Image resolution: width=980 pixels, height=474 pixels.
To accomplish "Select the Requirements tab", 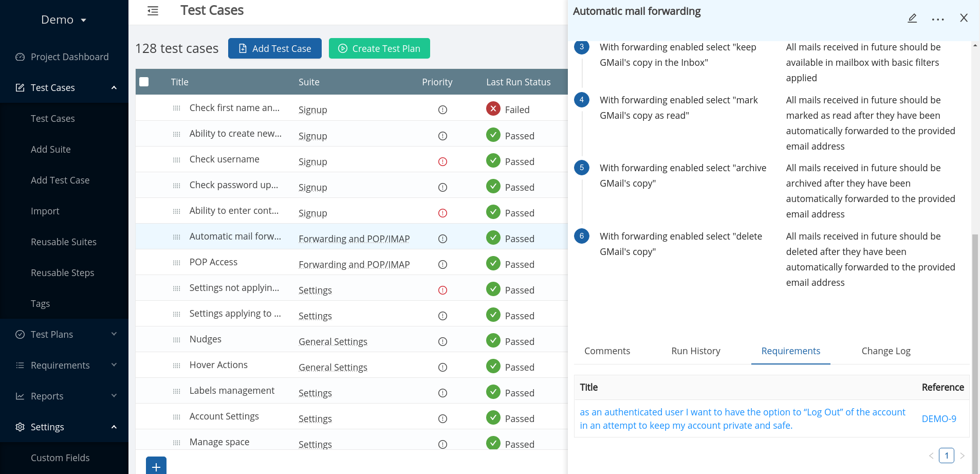I will click(790, 351).
